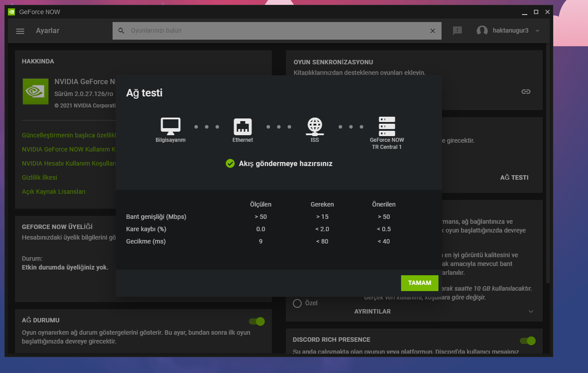Click the settings page vertical scrollbar

tap(548, 163)
